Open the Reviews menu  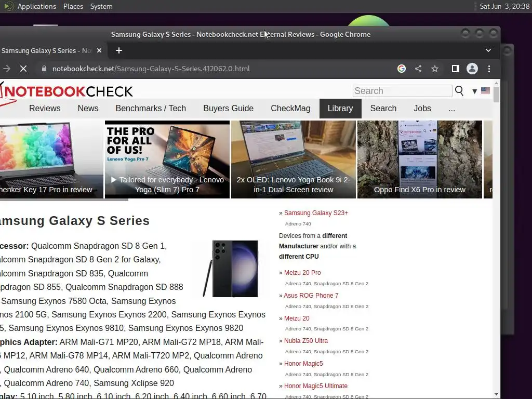pos(45,108)
